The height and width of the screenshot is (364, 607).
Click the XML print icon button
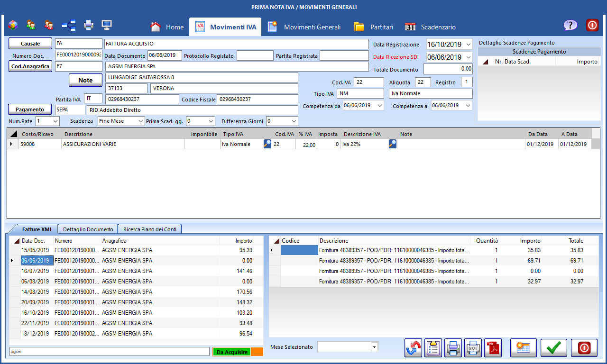click(473, 347)
